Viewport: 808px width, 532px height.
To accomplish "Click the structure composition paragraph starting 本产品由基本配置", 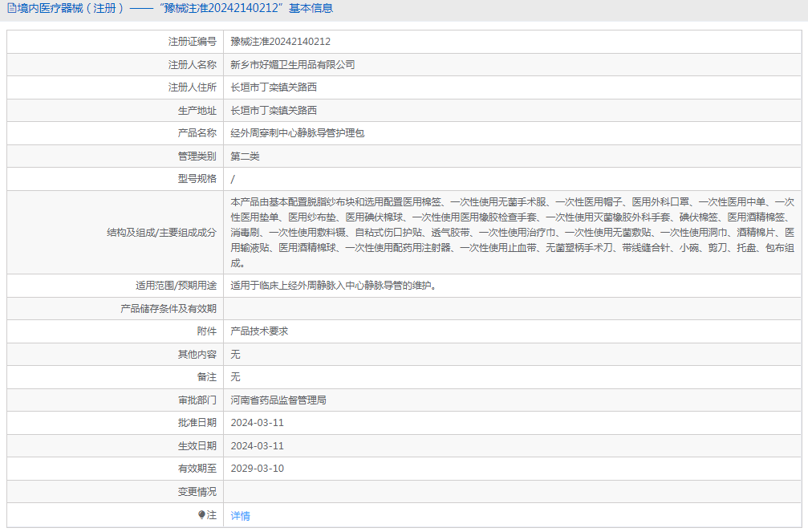I will click(512, 233).
